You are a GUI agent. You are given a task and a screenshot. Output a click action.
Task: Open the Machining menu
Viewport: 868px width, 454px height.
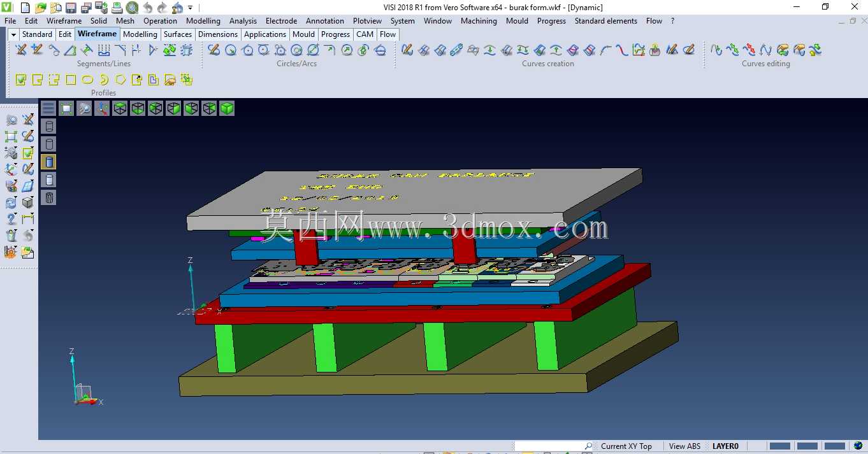(x=479, y=20)
